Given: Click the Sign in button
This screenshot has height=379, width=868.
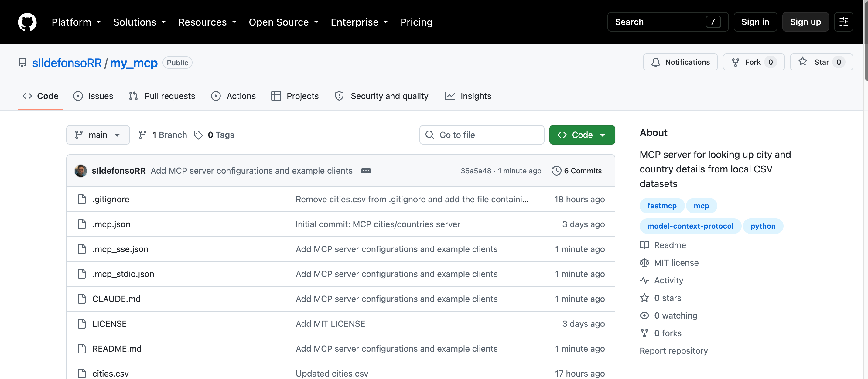Looking at the screenshot, I should 755,22.
